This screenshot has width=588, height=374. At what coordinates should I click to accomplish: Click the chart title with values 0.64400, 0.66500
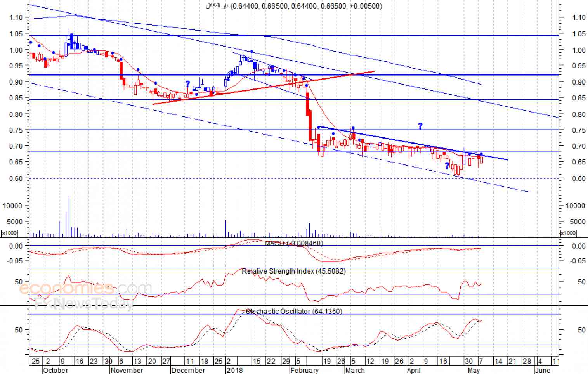point(294,6)
